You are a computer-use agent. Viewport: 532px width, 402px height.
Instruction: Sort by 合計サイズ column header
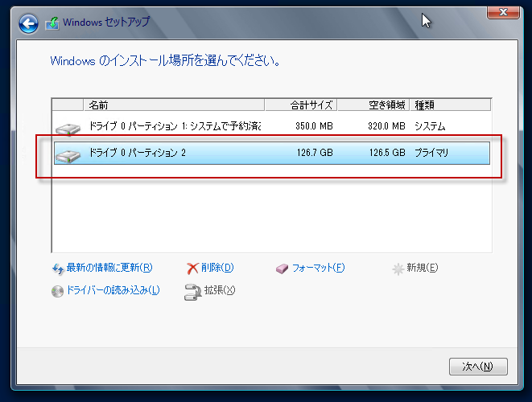(x=301, y=105)
